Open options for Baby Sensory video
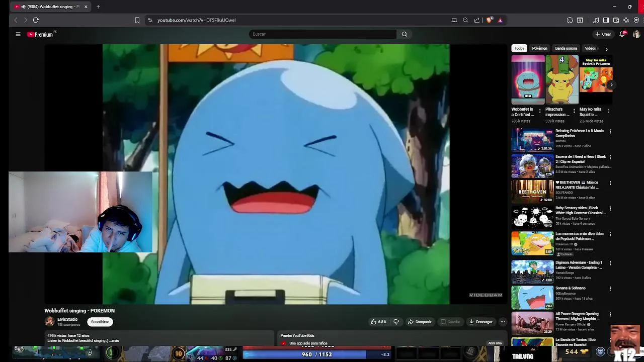The height and width of the screenshot is (362, 644). coord(610,209)
